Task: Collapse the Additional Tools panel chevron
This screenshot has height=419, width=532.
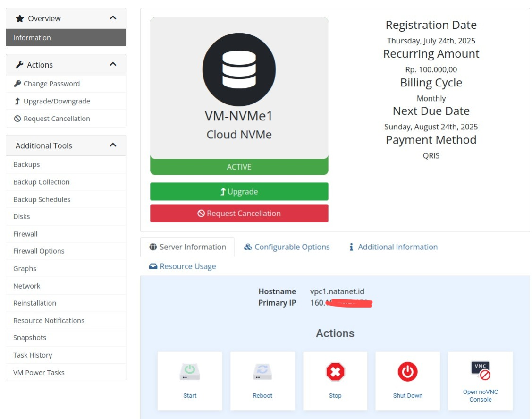Action: (x=113, y=145)
